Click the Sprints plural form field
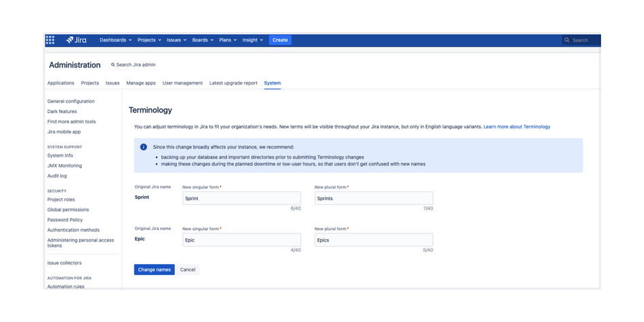 [374, 198]
